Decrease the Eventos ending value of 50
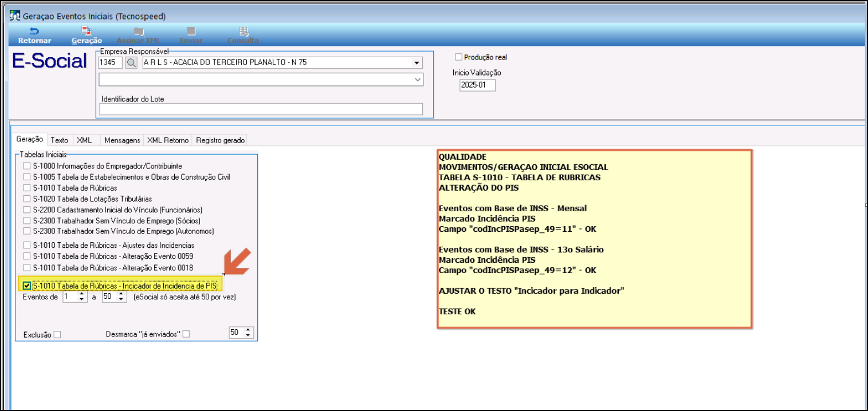This screenshot has width=868, height=411. (x=121, y=300)
